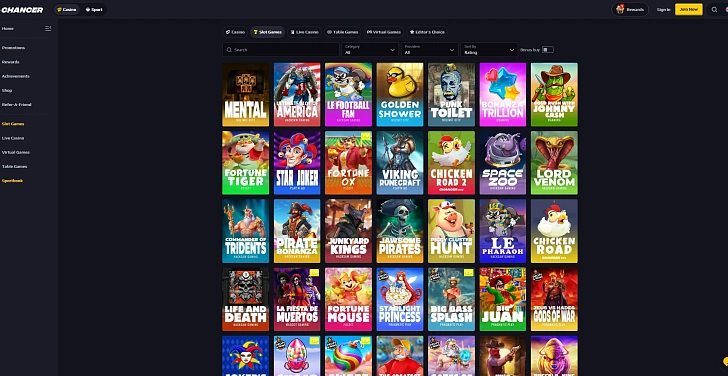The image size is (728, 376).
Task: Select the Casino toggle in the header
Action: (66, 10)
